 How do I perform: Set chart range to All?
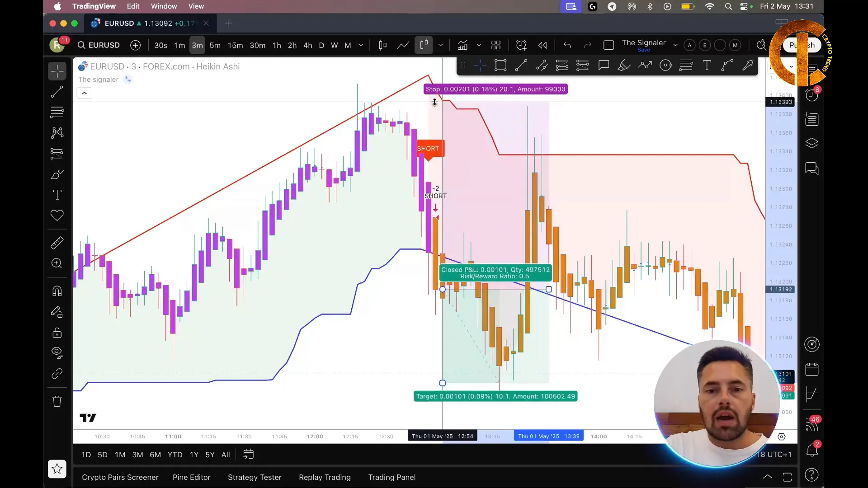point(226,455)
